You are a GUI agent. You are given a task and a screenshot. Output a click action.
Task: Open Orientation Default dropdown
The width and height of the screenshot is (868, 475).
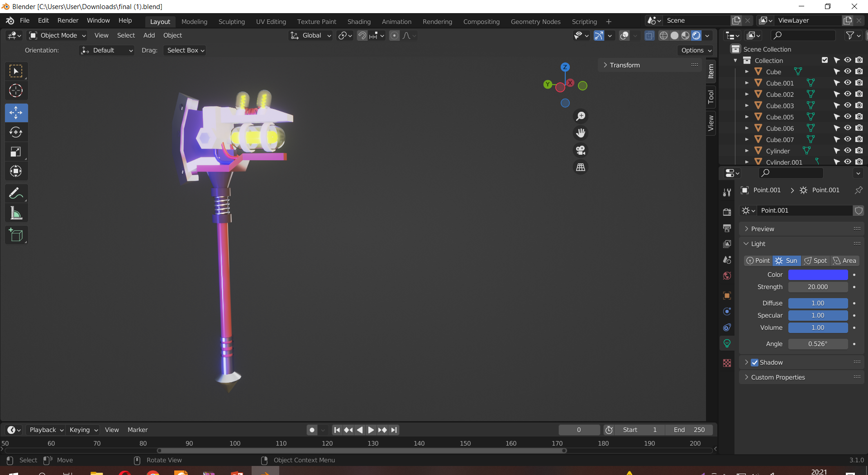coord(106,50)
